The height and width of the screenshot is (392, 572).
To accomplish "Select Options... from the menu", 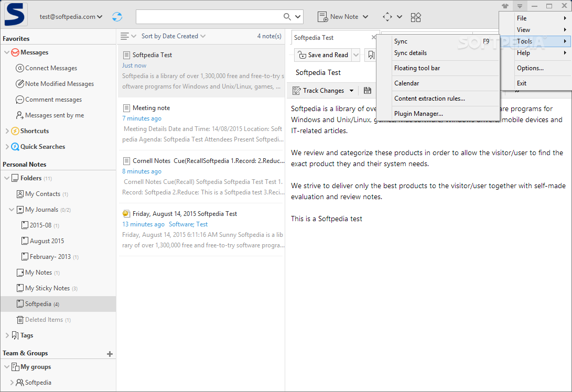I will pos(535,68).
